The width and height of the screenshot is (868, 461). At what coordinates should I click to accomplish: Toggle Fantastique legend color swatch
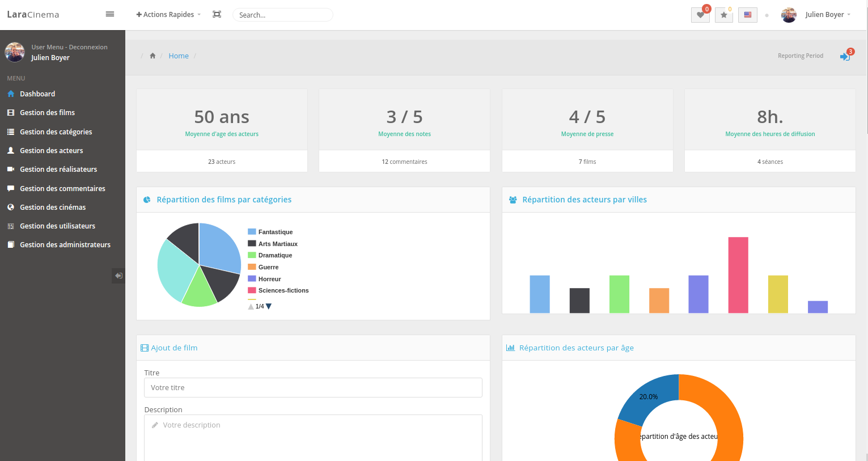tap(252, 232)
